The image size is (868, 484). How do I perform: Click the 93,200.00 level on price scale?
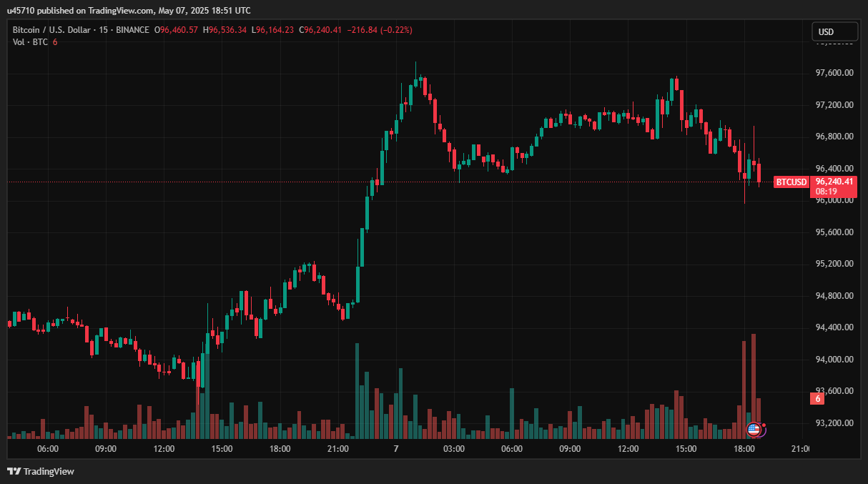(834, 423)
